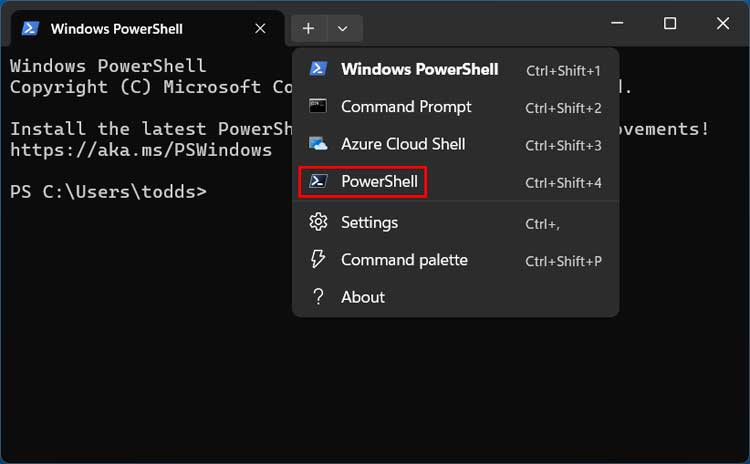
Task: Click the PowerShell icon in the tab title
Action: (x=30, y=29)
